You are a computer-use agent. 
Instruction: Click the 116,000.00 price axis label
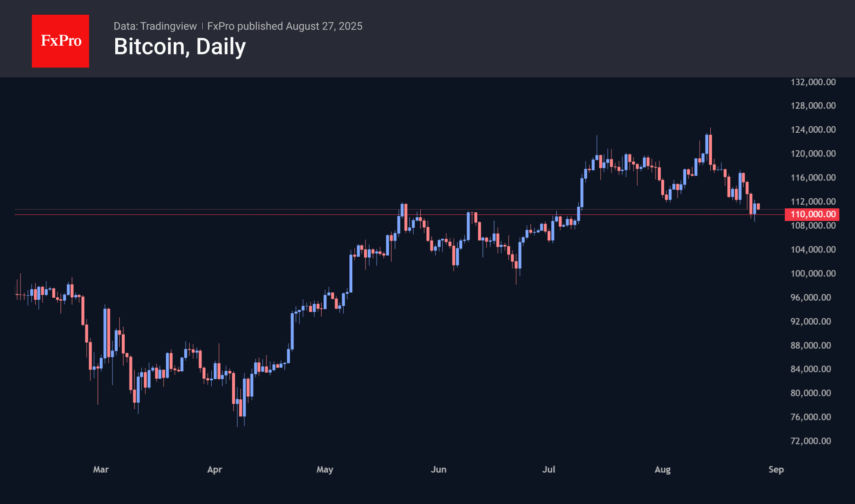[813, 178]
